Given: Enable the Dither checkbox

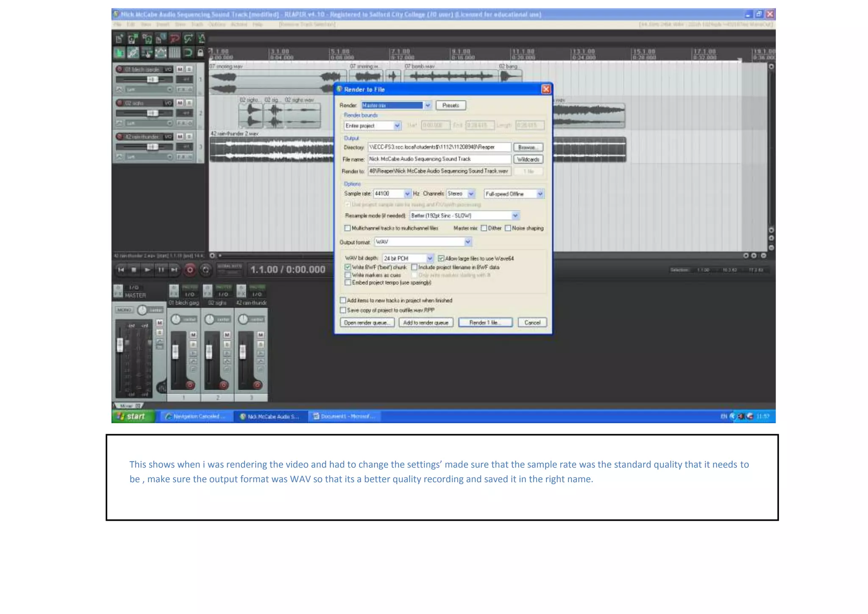Looking at the screenshot, I should click(x=484, y=228).
